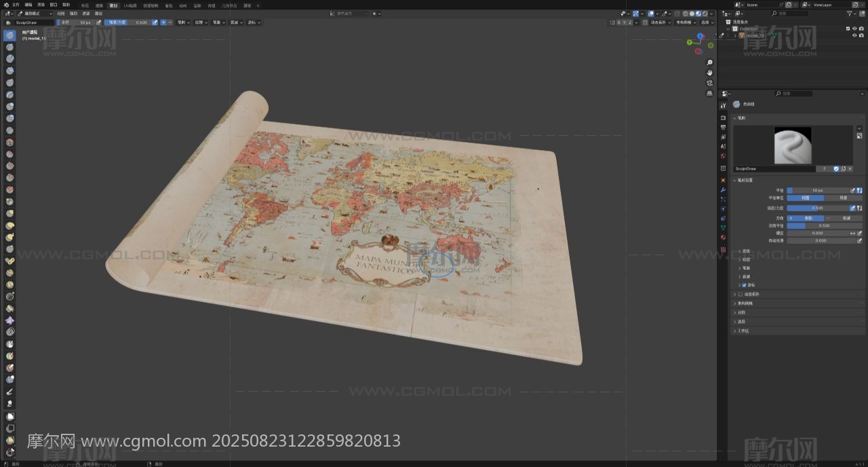Viewport: 868px width, 467px height.
Task: Open the 笔刷 dropdown in tool header
Action: click(x=183, y=22)
